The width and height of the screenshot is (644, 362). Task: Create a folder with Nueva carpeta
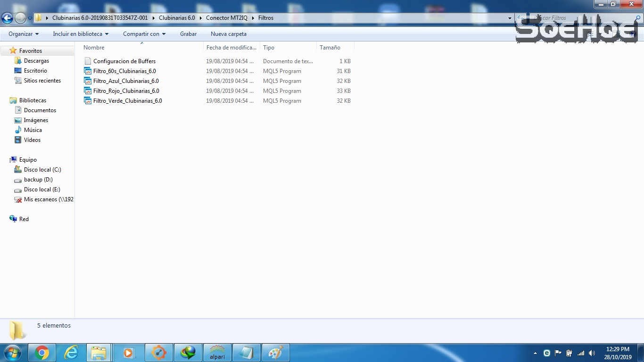229,34
